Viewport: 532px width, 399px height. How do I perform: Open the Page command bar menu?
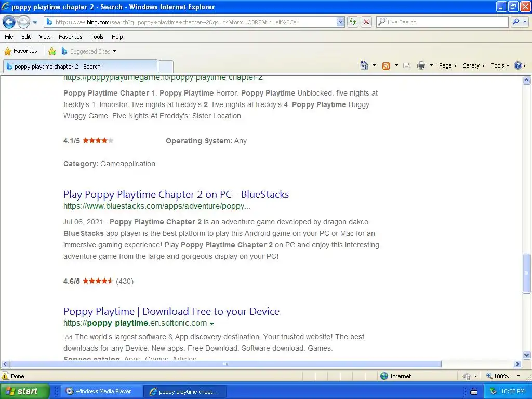pyautogui.click(x=447, y=65)
